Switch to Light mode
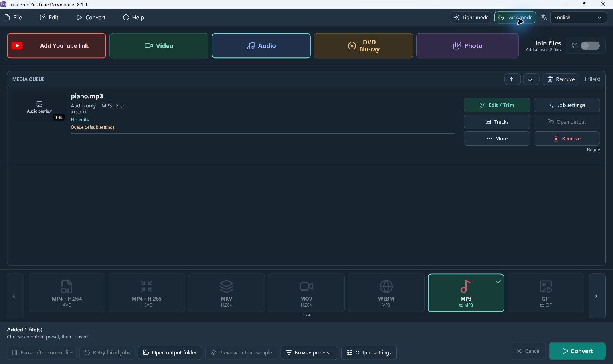The height and width of the screenshot is (364, 613). point(471,18)
